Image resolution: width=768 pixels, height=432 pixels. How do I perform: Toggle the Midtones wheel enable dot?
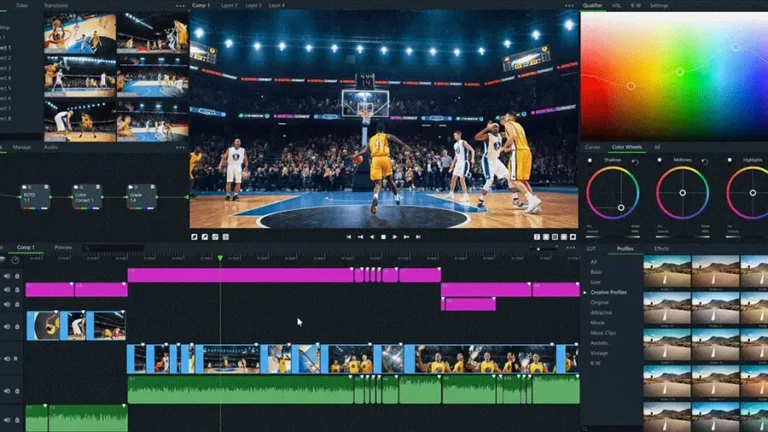(x=660, y=160)
